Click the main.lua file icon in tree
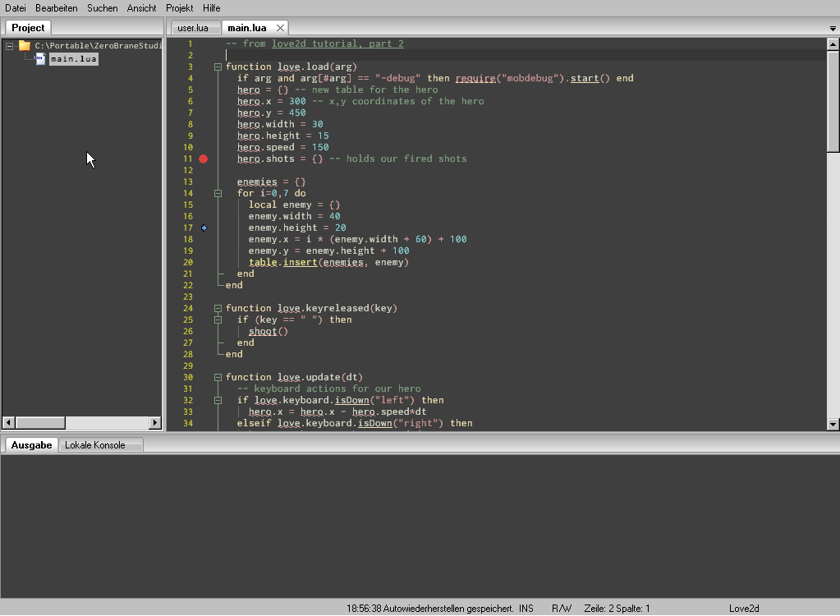This screenshot has width=840, height=616. 39,59
